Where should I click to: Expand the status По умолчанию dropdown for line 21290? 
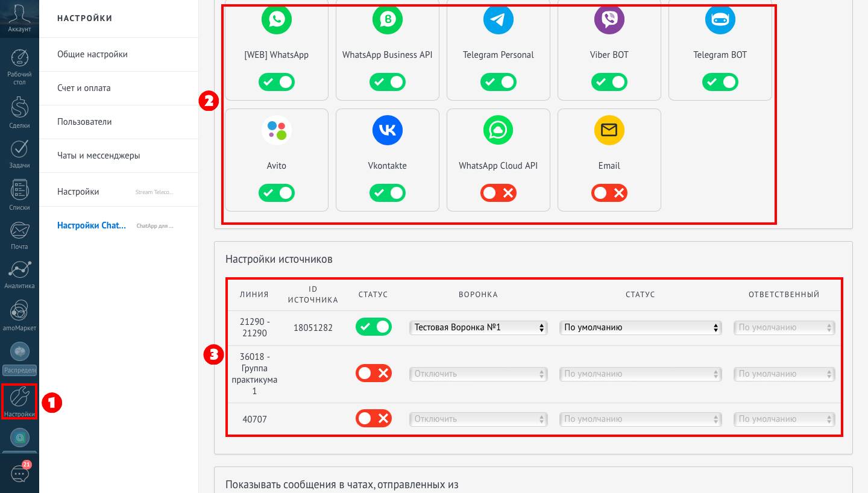tap(640, 328)
